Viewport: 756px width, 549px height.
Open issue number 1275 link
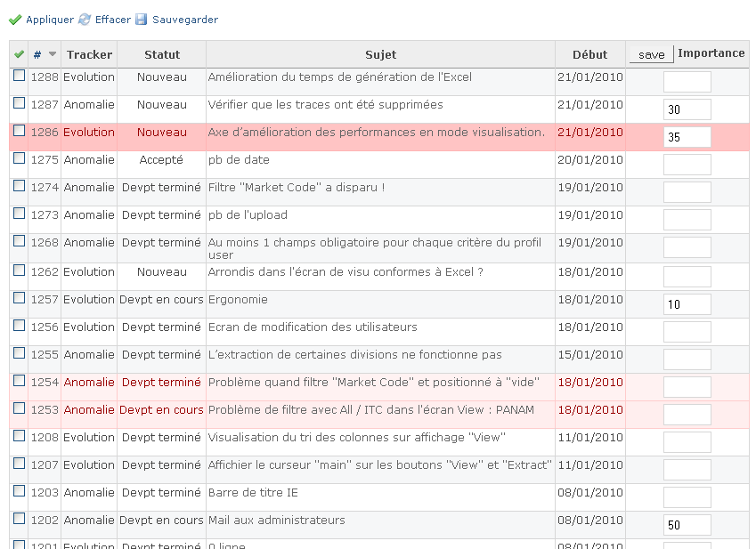coord(45,160)
